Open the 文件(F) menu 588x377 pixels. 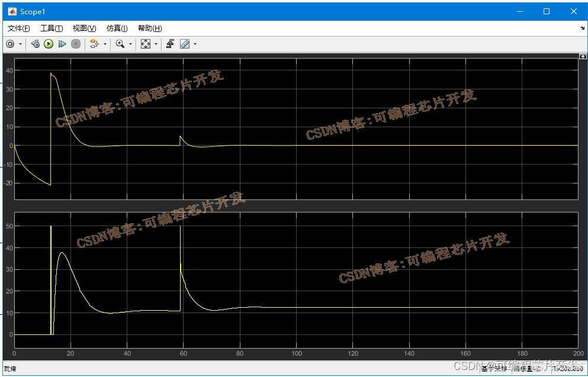coord(19,28)
